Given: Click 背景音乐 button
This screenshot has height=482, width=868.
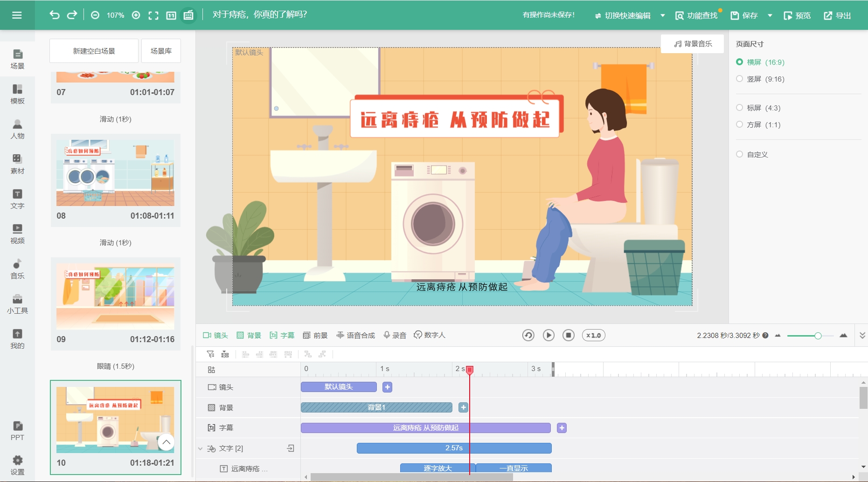Looking at the screenshot, I should click(693, 44).
